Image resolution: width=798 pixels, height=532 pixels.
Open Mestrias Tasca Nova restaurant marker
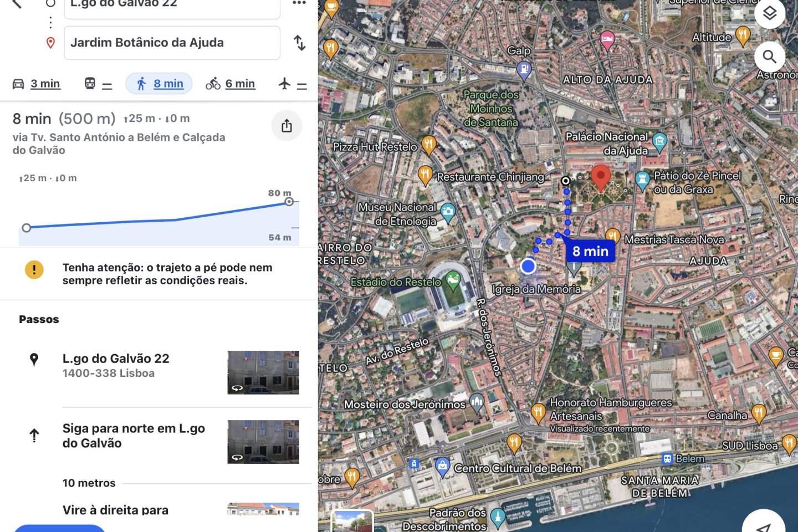tap(612, 237)
